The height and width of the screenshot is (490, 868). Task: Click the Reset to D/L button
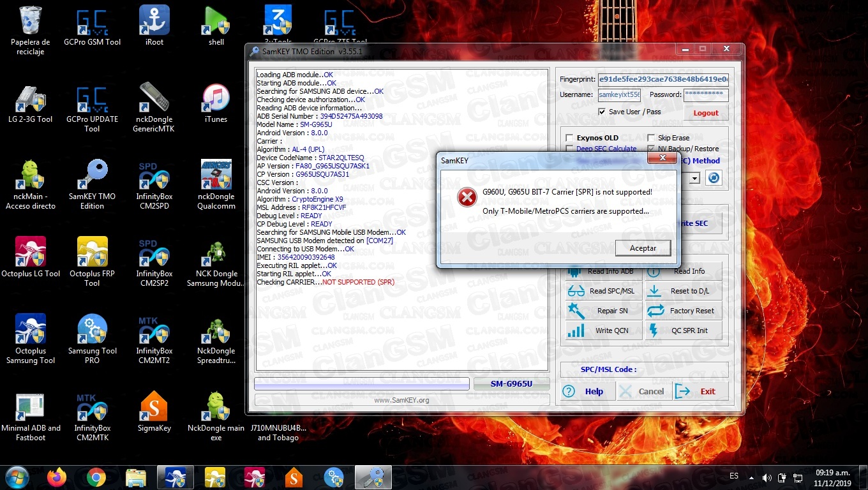click(x=684, y=291)
